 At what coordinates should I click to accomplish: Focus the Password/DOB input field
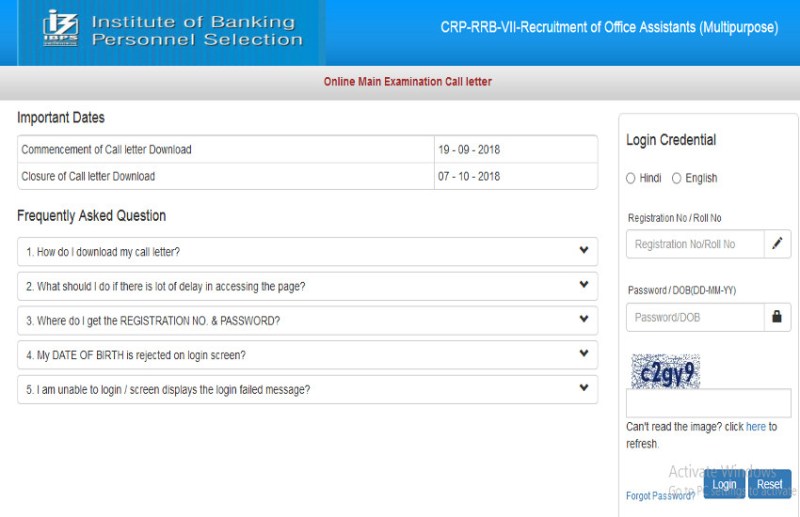tap(694, 317)
